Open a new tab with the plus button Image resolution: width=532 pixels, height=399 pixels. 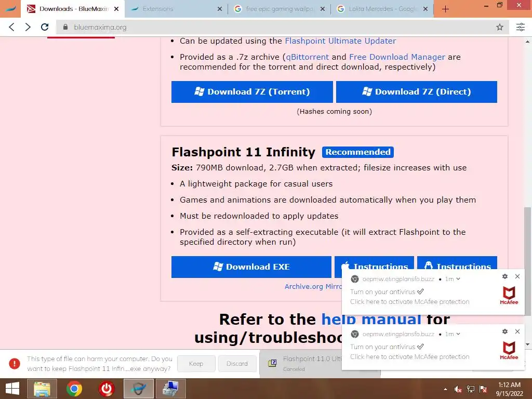click(445, 9)
